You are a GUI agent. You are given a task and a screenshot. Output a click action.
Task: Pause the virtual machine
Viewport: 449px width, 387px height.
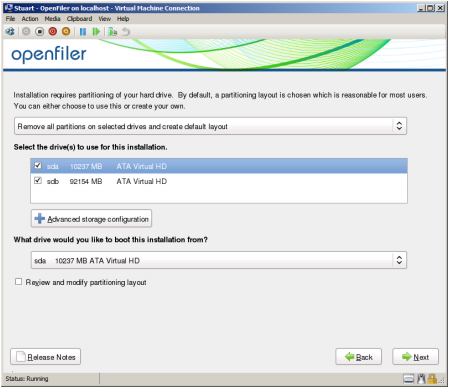click(x=83, y=32)
